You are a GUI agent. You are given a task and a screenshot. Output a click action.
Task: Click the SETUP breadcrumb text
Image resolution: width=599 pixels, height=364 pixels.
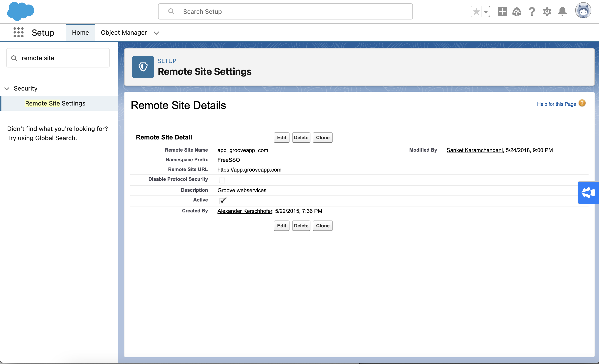pyautogui.click(x=167, y=61)
